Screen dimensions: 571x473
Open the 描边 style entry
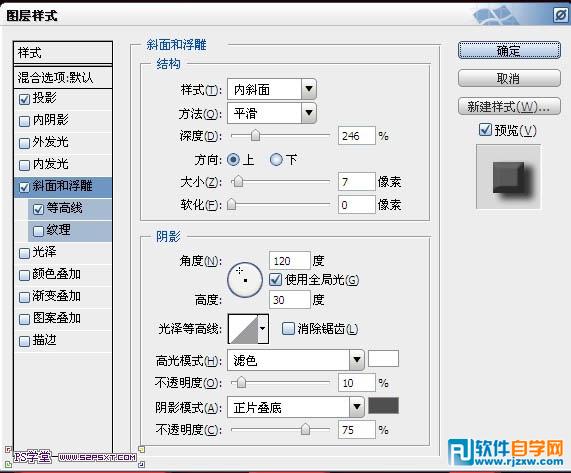click(x=63, y=340)
